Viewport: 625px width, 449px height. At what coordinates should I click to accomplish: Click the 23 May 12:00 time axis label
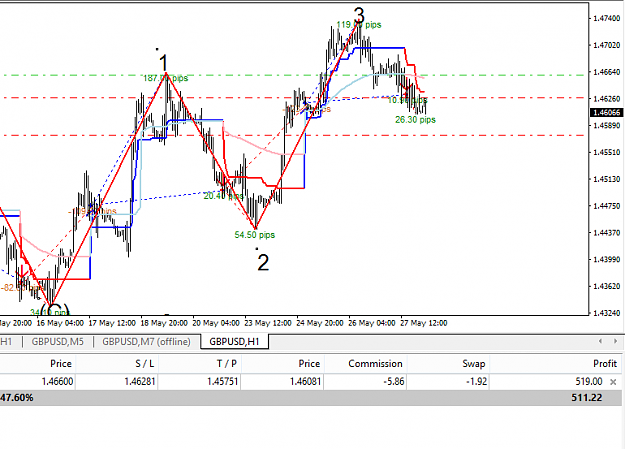coord(268,323)
